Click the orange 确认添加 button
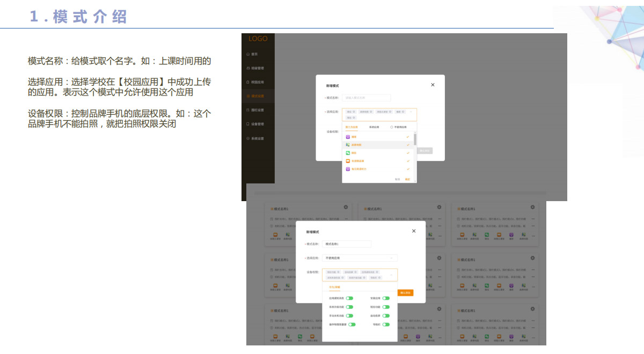The image size is (644, 354). tap(406, 293)
